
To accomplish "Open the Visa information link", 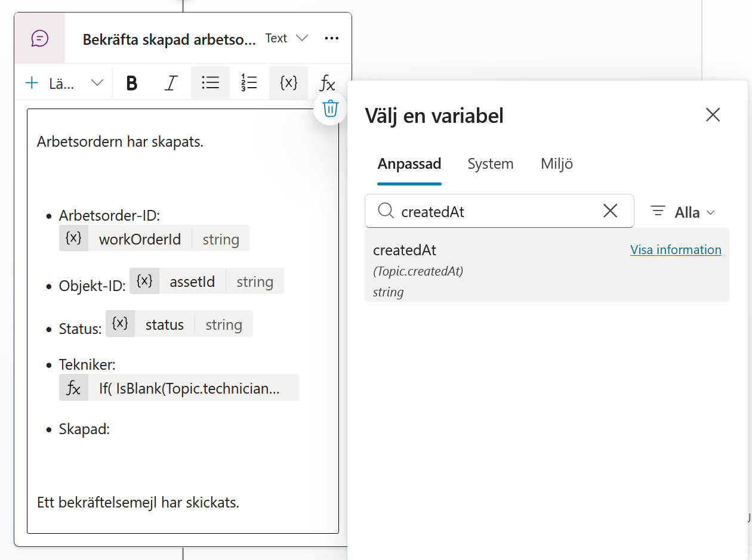I will coord(676,250).
